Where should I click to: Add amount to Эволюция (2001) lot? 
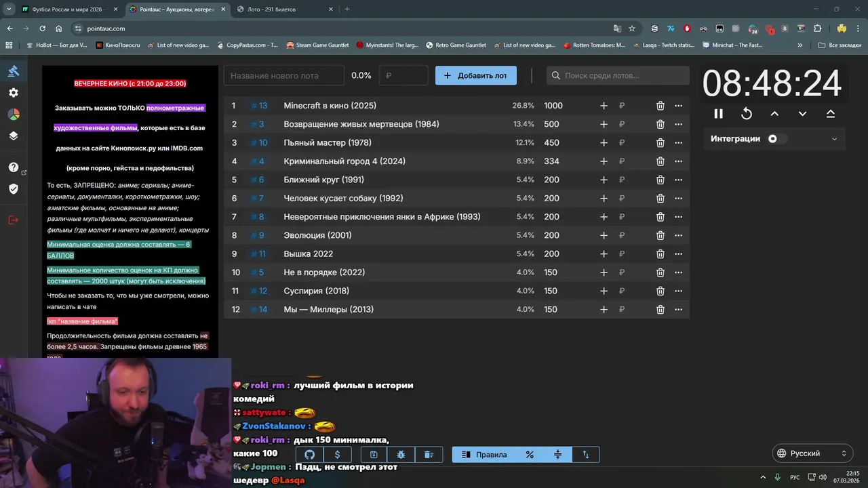coord(604,235)
